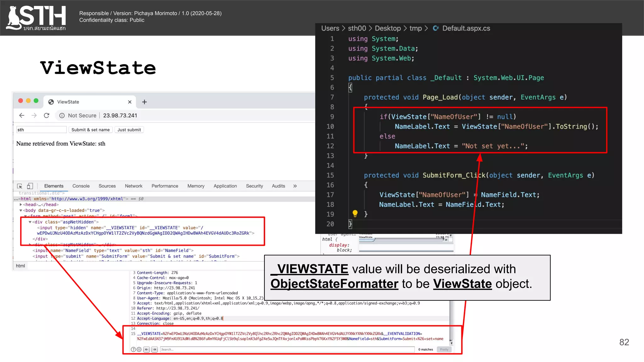Go to previous search match arrow
The width and height of the screenshot is (644, 362).
147,349
